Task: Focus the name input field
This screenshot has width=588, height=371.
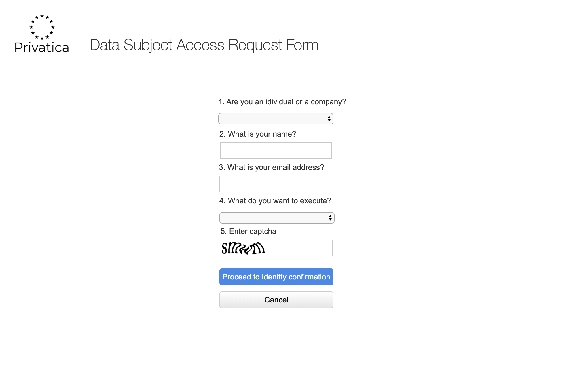Action: click(x=276, y=151)
